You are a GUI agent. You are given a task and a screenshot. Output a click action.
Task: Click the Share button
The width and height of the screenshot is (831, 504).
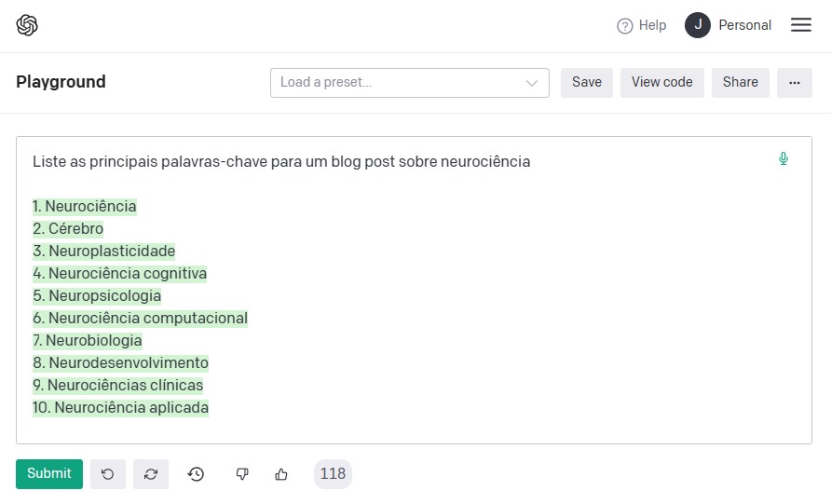(741, 82)
